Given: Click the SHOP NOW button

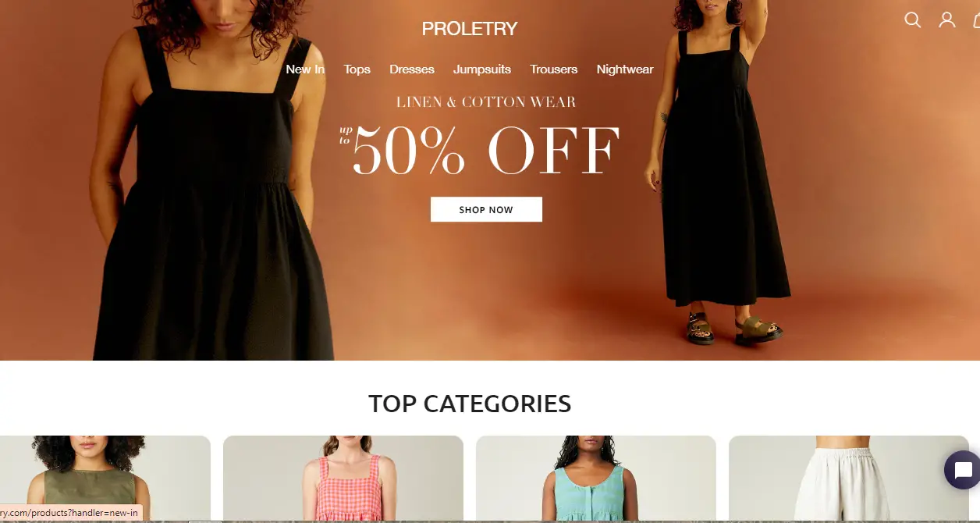Looking at the screenshot, I should tap(486, 209).
